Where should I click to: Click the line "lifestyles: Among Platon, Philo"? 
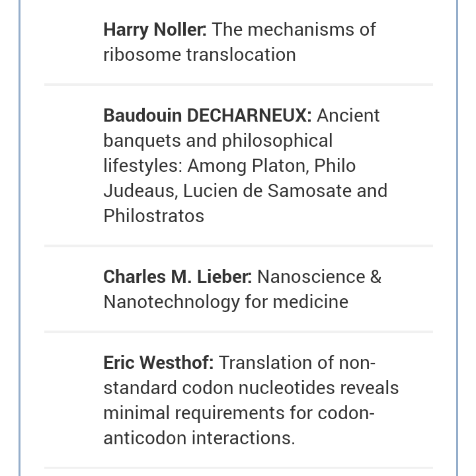coord(229,166)
